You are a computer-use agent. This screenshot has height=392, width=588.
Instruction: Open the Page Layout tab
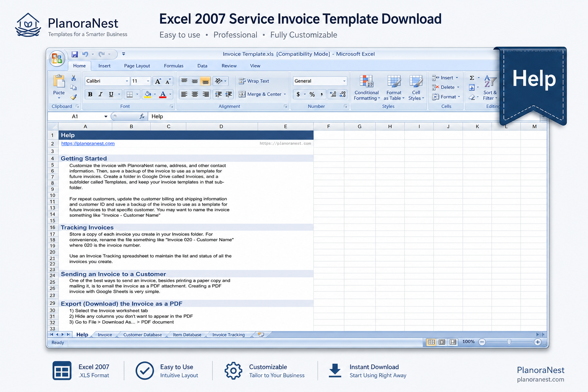pos(137,66)
